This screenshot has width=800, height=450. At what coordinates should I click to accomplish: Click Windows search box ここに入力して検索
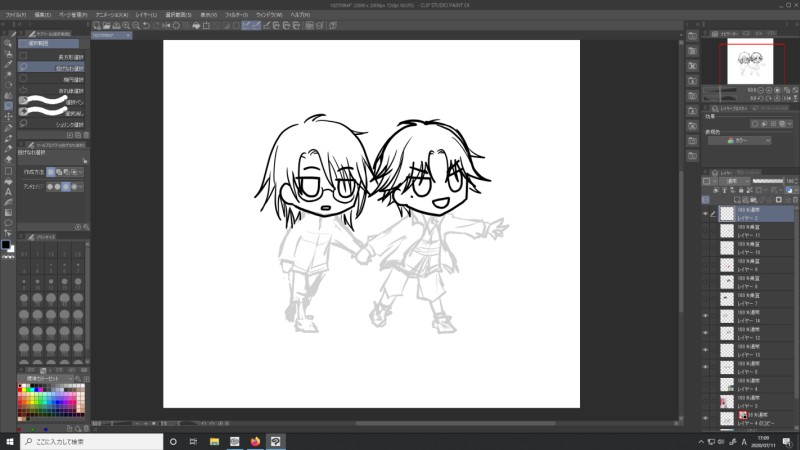coord(92,441)
